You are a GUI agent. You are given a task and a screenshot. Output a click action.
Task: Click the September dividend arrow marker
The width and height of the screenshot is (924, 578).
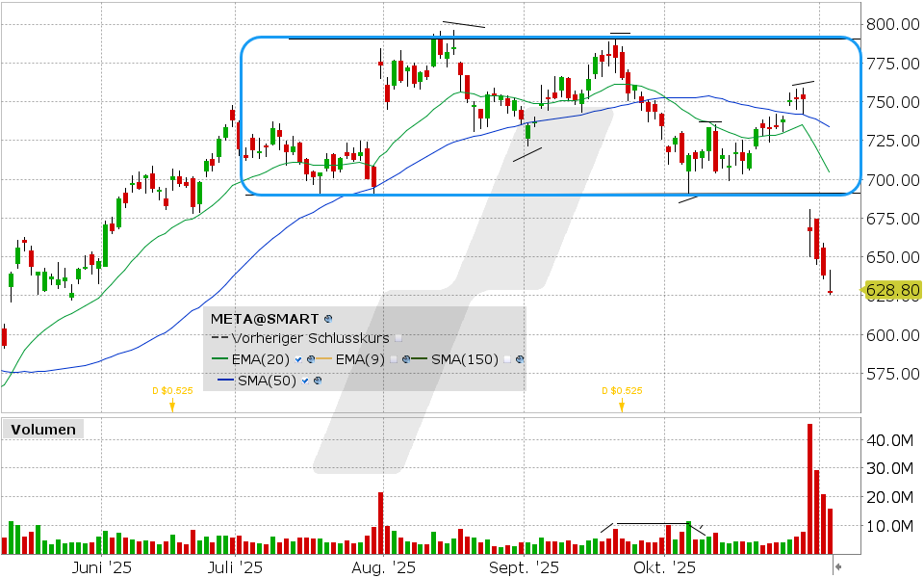pyautogui.click(x=622, y=406)
